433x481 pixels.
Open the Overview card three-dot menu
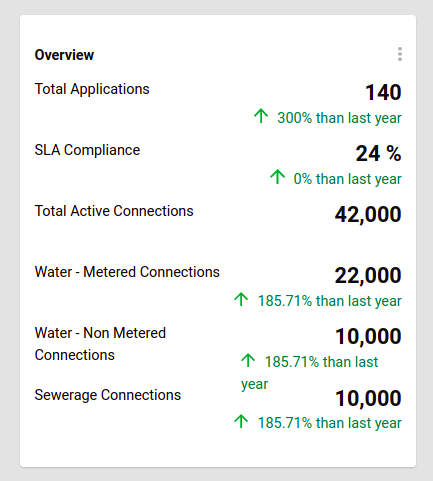pyautogui.click(x=400, y=54)
